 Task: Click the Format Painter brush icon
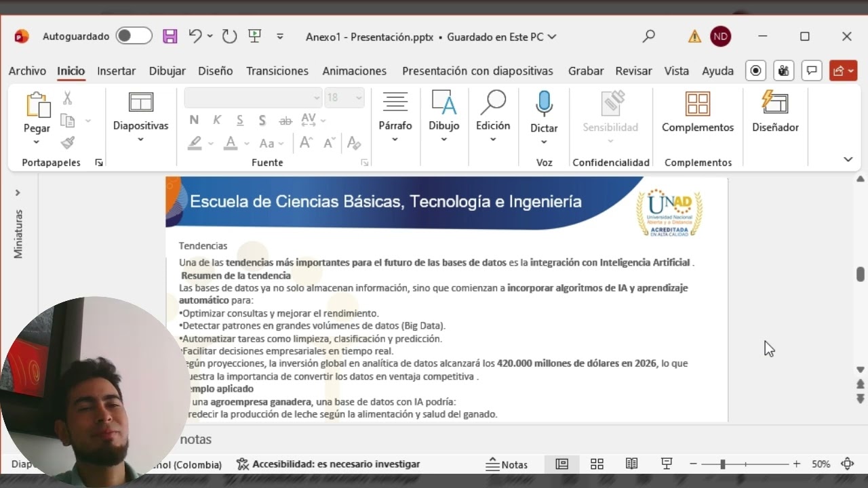click(67, 142)
